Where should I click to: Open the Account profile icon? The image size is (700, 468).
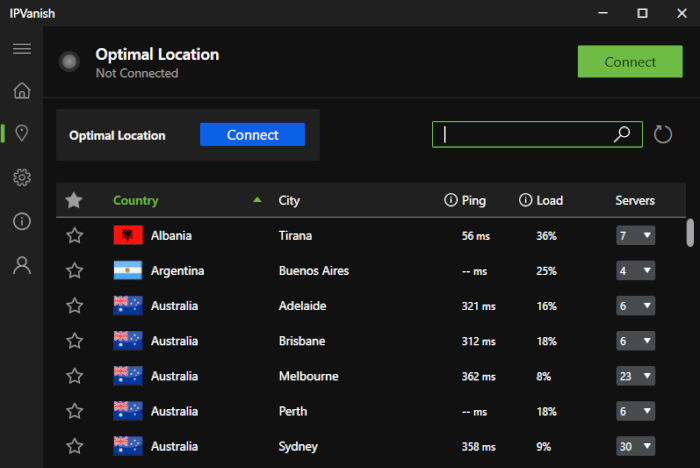[x=22, y=265]
